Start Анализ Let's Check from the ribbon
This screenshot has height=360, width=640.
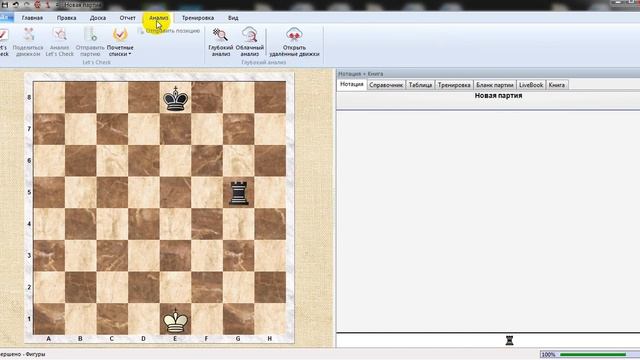coord(60,42)
